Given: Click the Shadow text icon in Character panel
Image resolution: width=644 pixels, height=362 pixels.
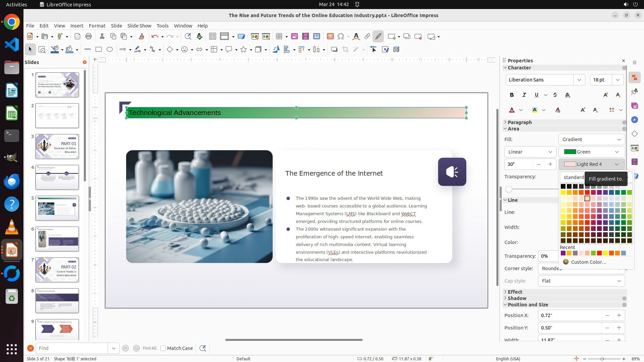Looking at the screenshot, I should 568,95.
